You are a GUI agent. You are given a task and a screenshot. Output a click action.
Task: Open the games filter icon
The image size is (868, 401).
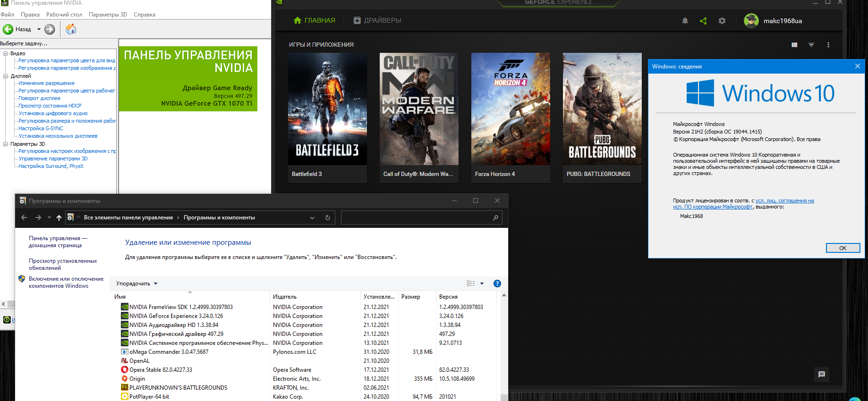coord(811,45)
